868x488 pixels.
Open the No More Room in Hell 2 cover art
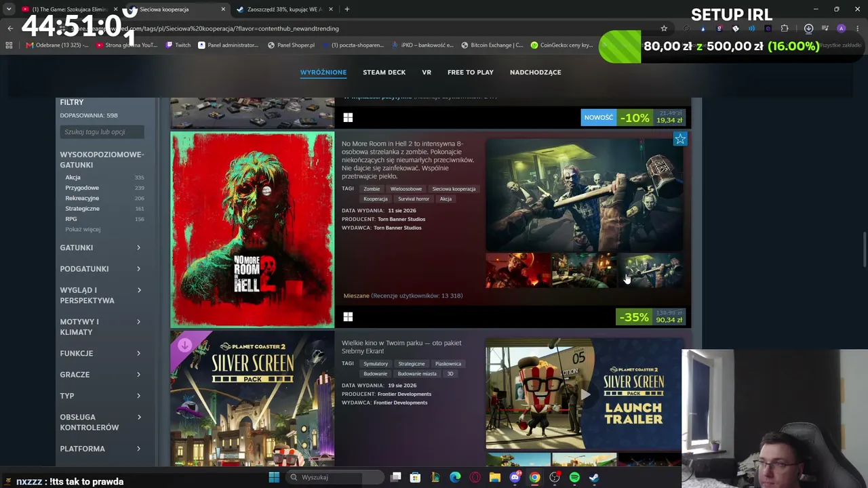[x=252, y=230]
